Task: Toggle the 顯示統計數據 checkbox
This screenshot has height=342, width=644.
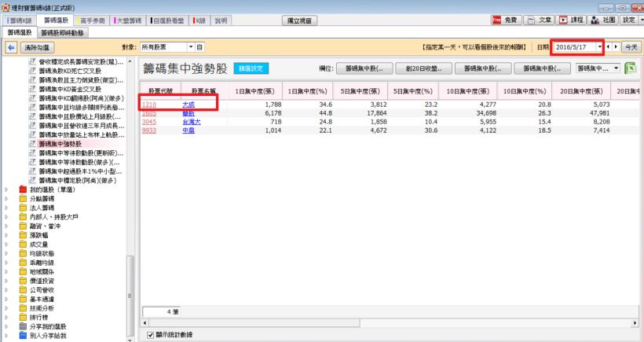Action: [x=152, y=334]
